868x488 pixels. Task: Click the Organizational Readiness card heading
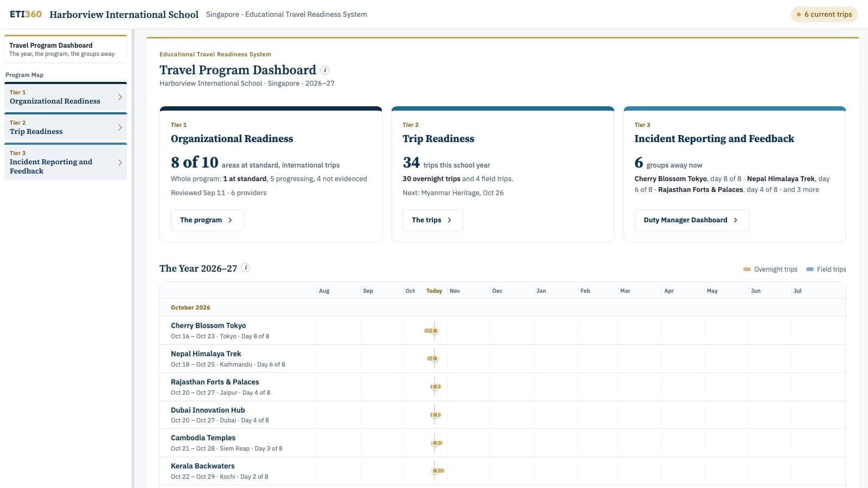[x=232, y=139]
